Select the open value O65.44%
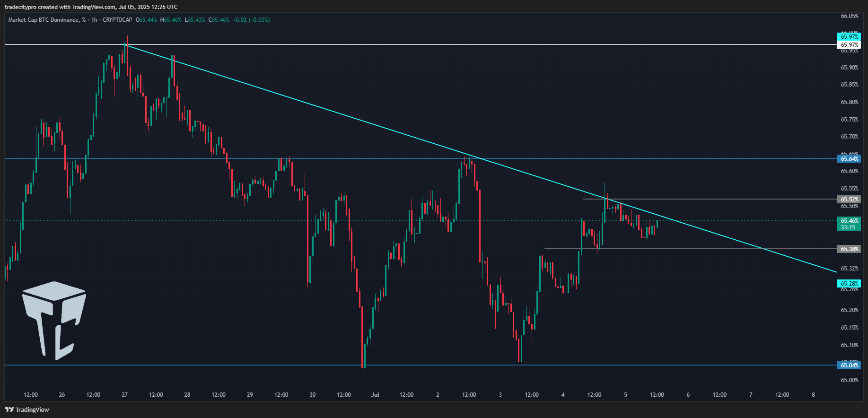This screenshot has width=868, height=418. click(x=146, y=20)
